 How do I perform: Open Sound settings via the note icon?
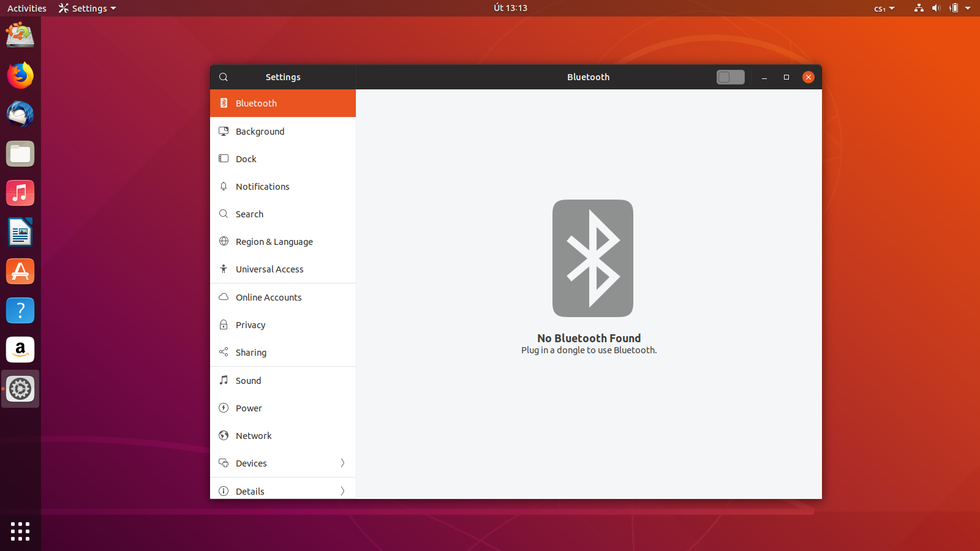224,380
